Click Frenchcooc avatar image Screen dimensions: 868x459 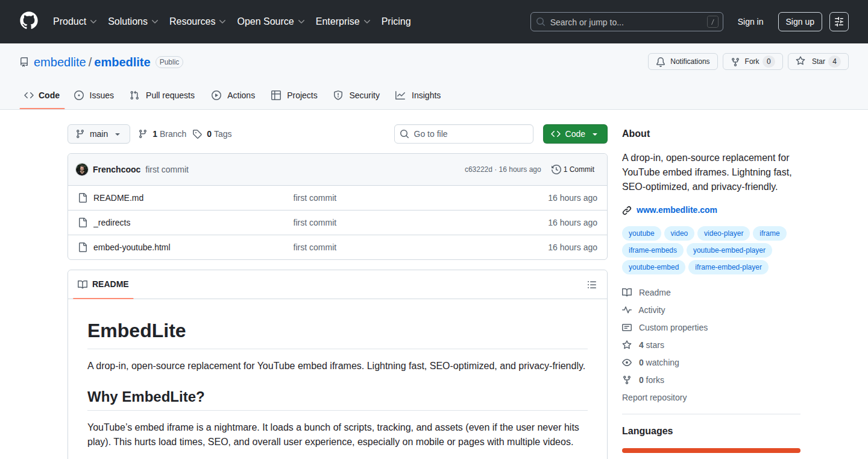(82, 169)
